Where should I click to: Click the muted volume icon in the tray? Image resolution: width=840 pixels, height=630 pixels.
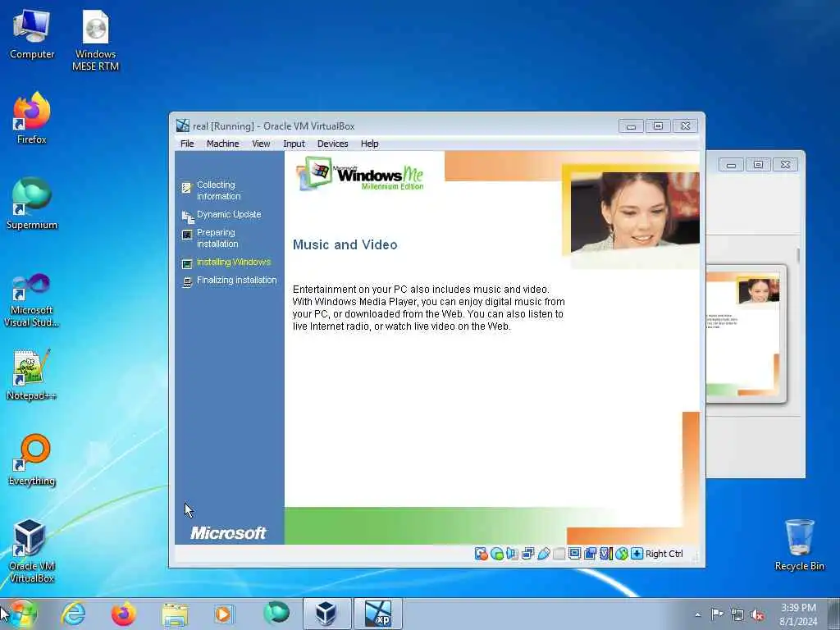pos(757,614)
